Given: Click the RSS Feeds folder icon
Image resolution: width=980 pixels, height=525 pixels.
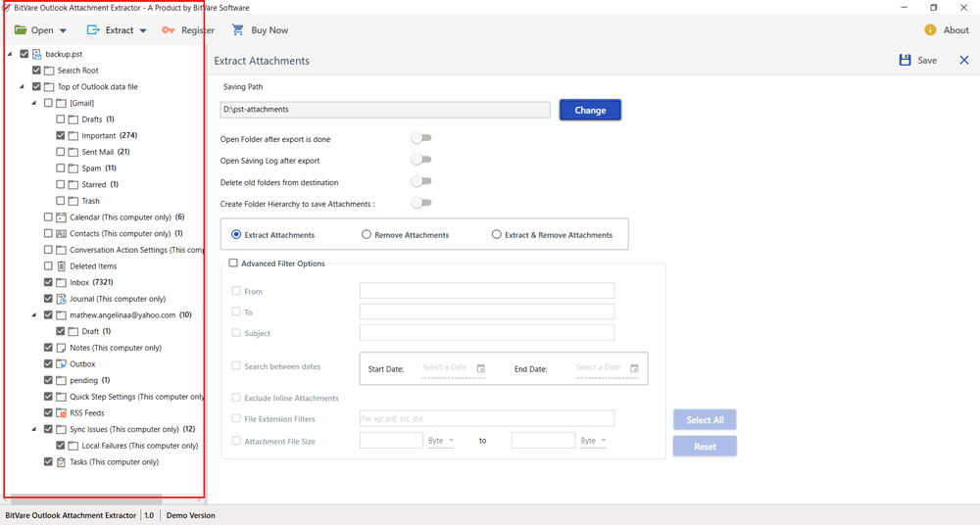Looking at the screenshot, I should click(x=61, y=413).
